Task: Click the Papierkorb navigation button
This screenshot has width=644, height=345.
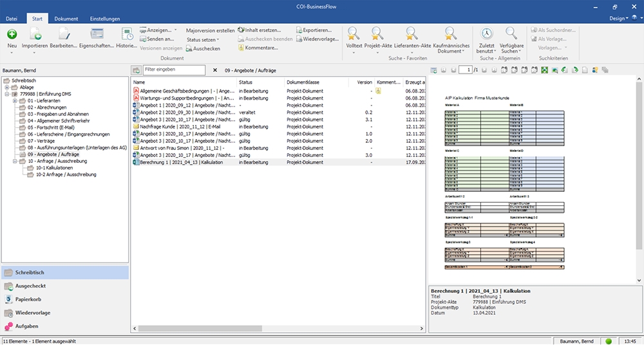Action: click(x=28, y=299)
